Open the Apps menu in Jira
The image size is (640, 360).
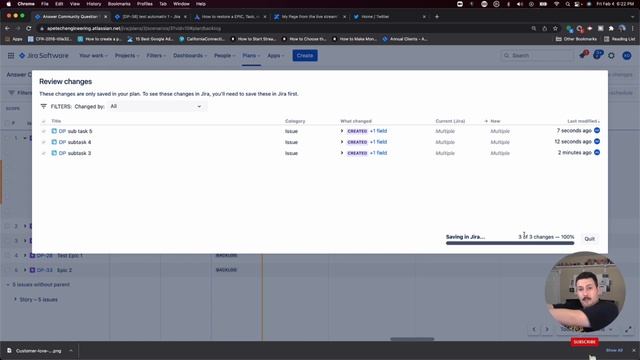click(276, 56)
